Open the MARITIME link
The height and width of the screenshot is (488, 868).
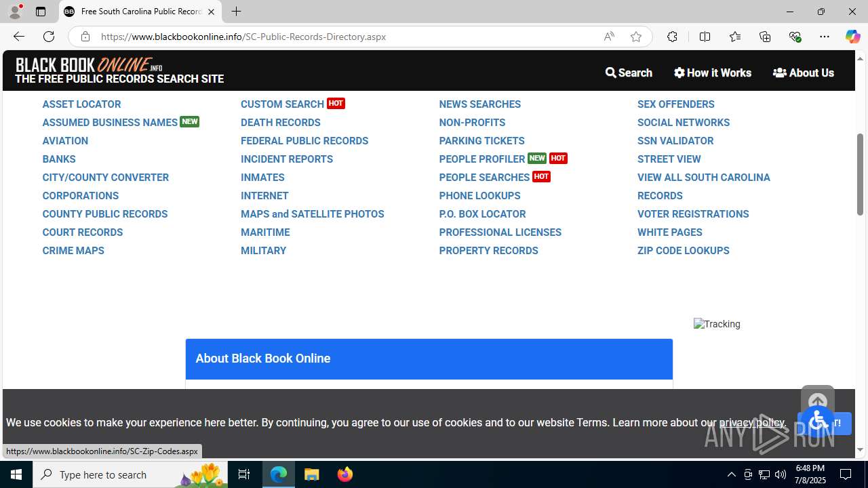point(265,232)
